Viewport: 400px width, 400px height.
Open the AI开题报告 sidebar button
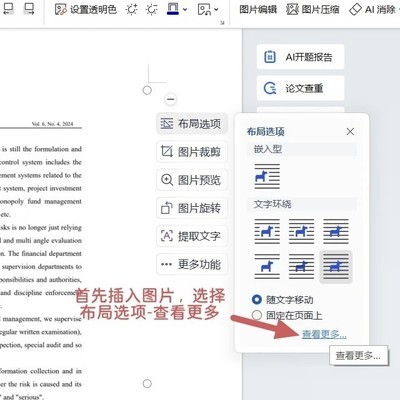tap(300, 57)
